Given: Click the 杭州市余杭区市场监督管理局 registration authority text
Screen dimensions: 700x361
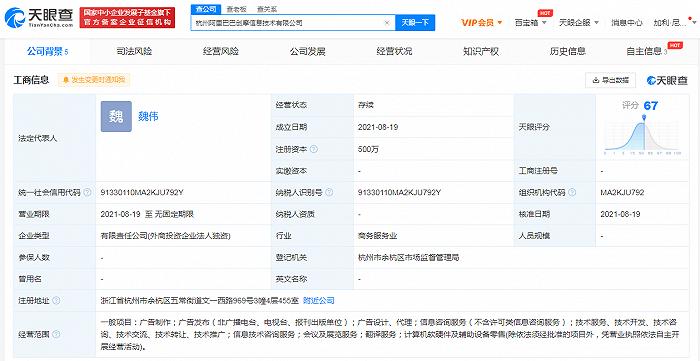Looking at the screenshot, I should pos(408,257).
